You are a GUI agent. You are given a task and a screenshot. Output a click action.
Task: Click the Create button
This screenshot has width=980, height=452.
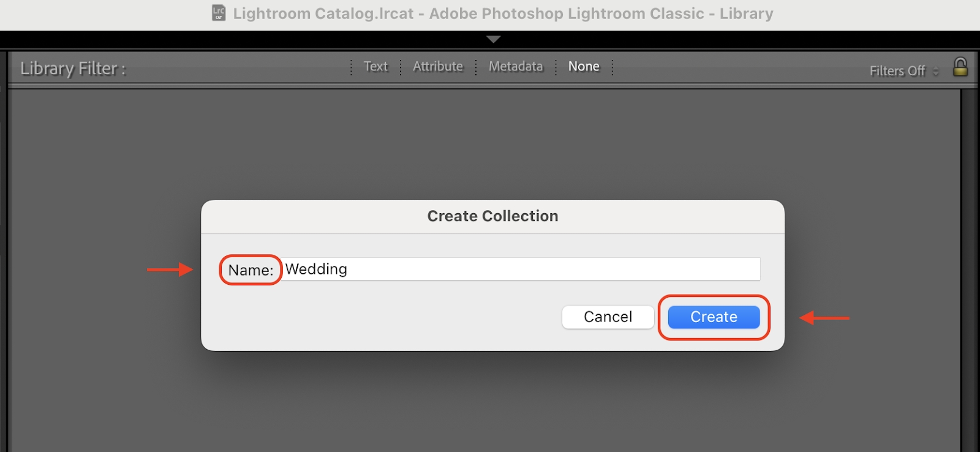pos(714,317)
